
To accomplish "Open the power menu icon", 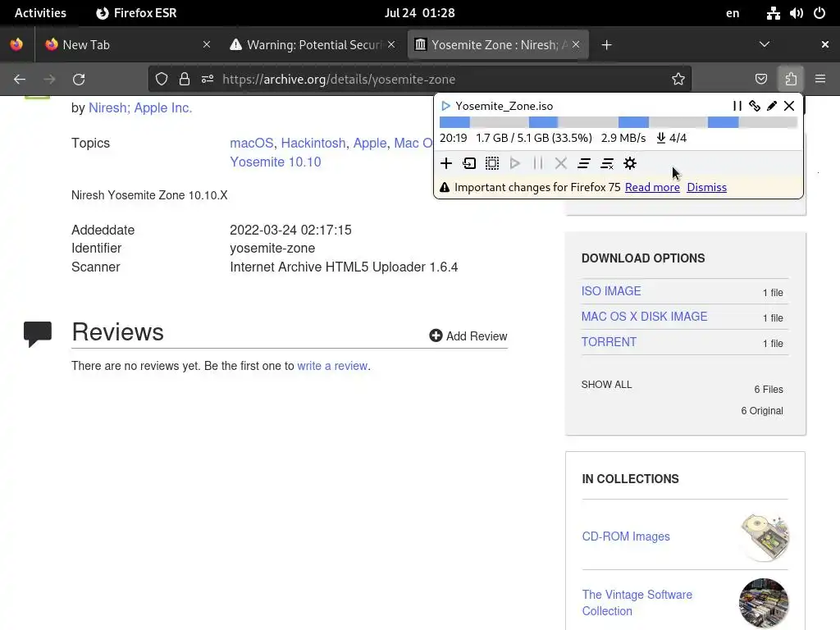I will coord(819,13).
